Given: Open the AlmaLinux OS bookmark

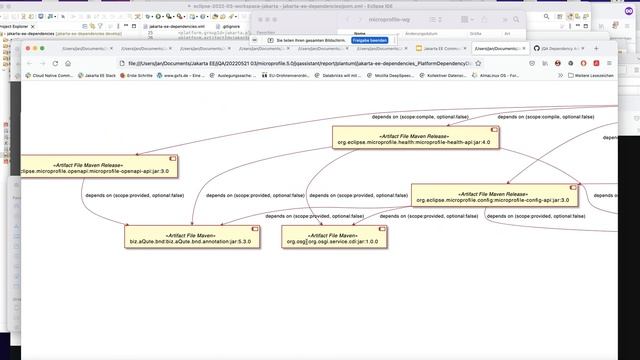Looking at the screenshot, I should pos(495,76).
